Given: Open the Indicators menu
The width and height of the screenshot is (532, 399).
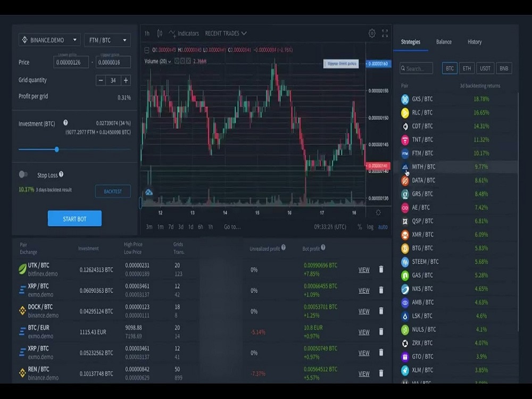Looking at the screenshot, I should 184,33.
